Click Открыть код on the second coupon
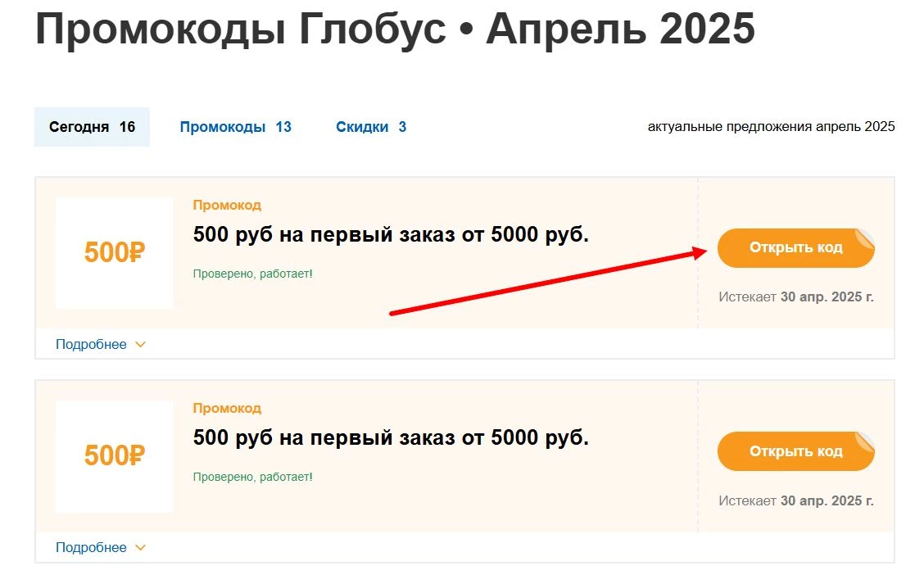The height and width of the screenshot is (575, 924). 795,450
